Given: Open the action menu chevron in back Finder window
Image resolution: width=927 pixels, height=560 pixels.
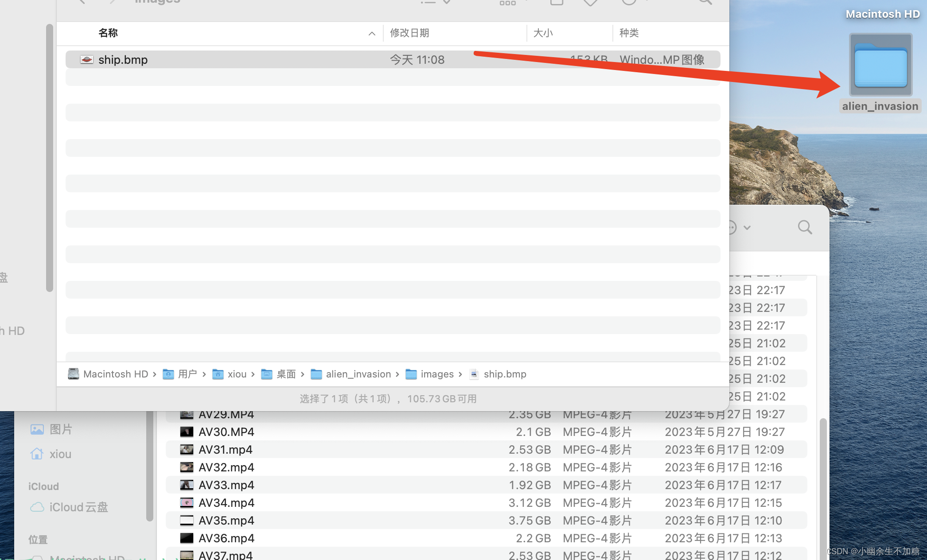Looking at the screenshot, I should click(747, 228).
